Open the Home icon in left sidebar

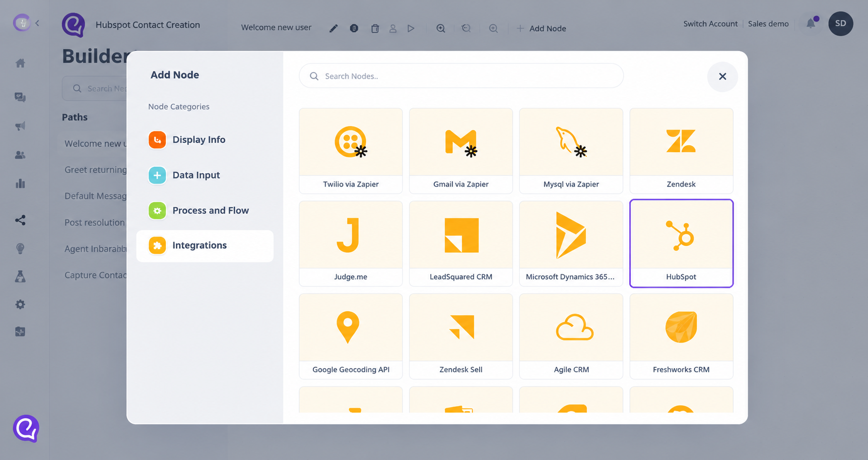(x=20, y=63)
